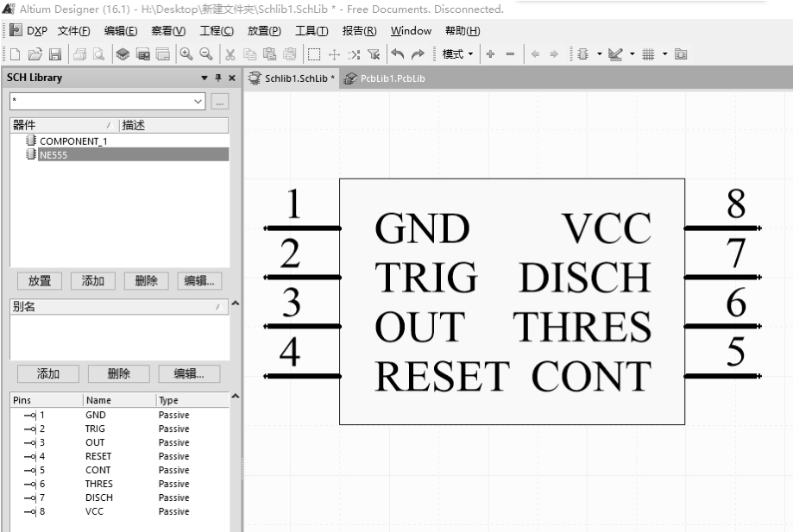
Task: Copy using the toolbar copy icon
Action: point(250,54)
